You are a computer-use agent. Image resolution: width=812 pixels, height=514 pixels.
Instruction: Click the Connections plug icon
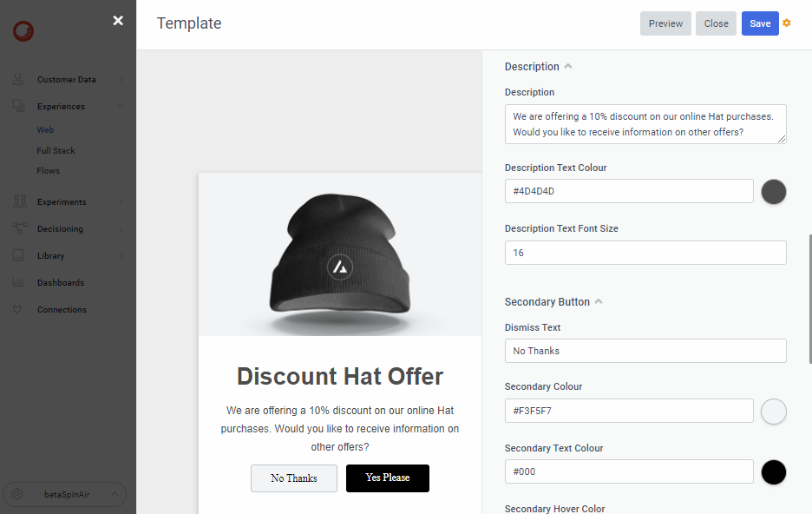pos(18,310)
